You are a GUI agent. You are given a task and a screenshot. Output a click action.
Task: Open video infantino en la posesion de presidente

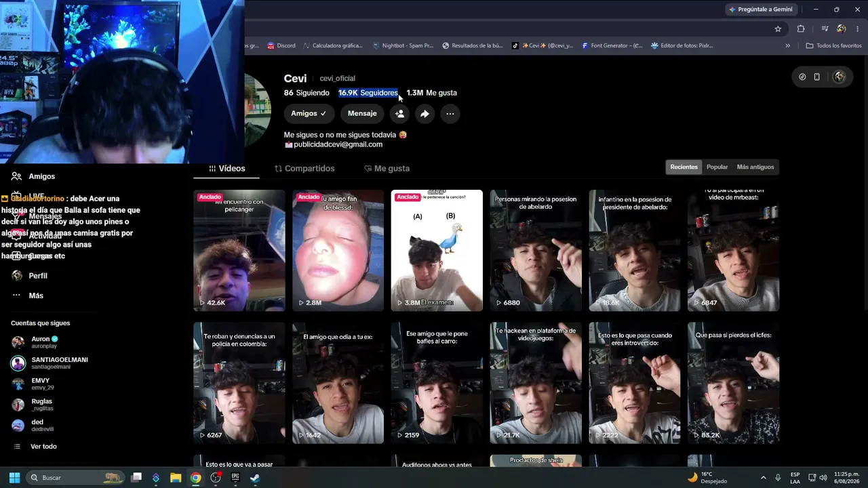click(x=635, y=250)
